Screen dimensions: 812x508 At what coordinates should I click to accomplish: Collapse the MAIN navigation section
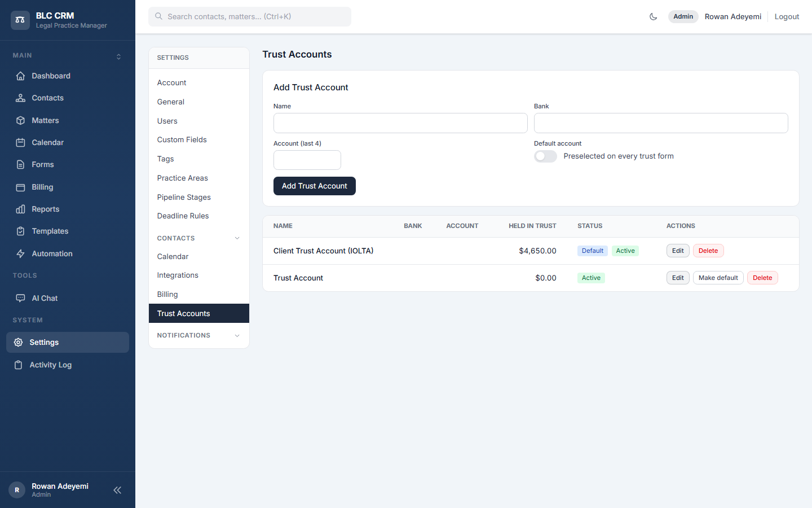click(x=118, y=56)
